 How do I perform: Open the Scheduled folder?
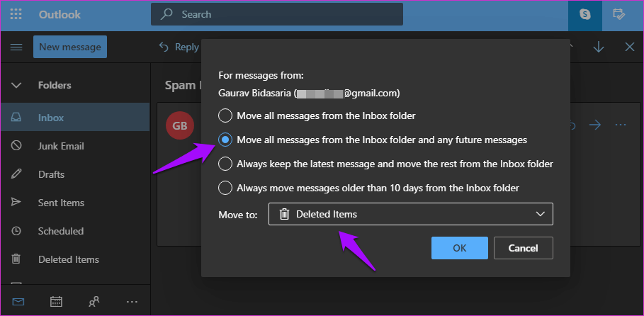75,231
